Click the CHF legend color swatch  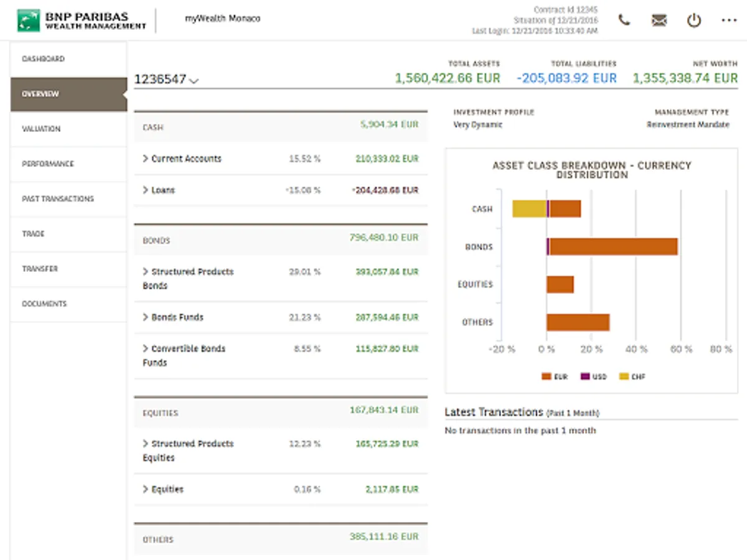(x=624, y=377)
